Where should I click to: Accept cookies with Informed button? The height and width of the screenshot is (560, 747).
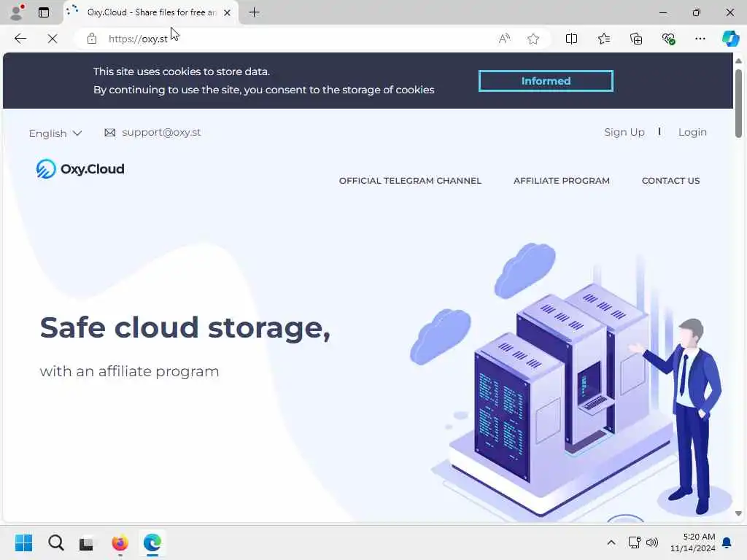tap(546, 81)
